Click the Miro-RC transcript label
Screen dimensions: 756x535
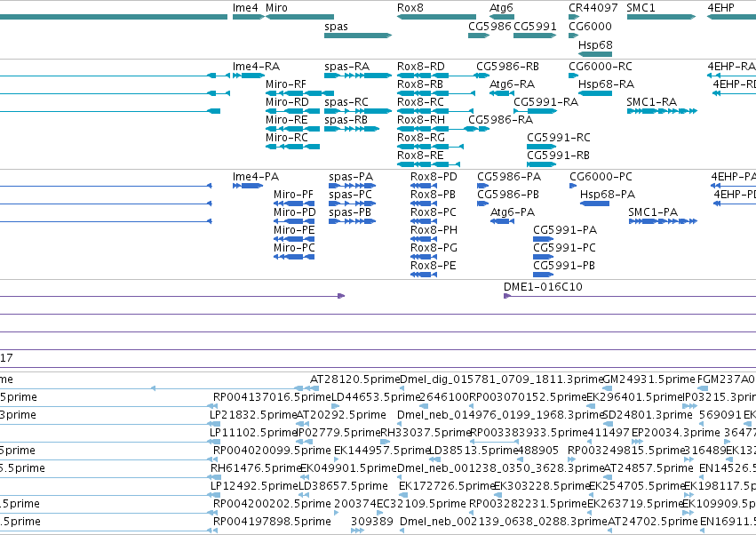[x=286, y=138]
